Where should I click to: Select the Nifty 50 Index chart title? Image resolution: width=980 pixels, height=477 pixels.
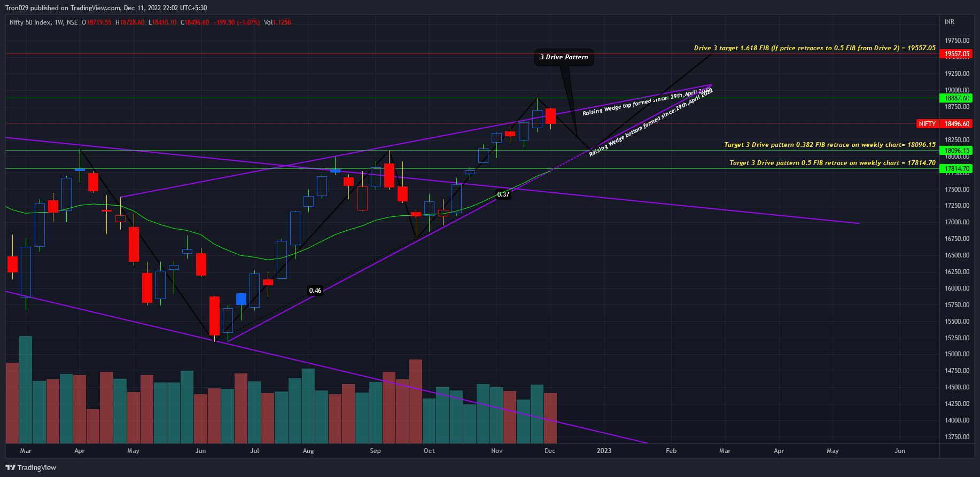[x=43, y=22]
